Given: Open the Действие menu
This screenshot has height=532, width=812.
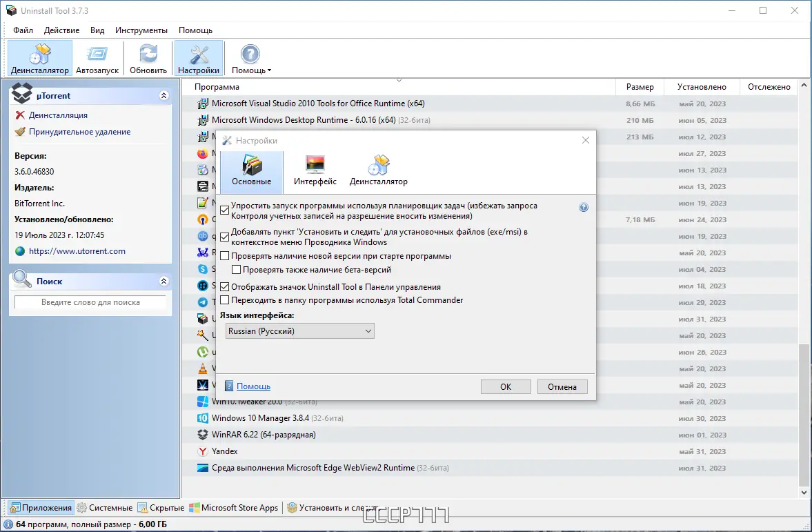Looking at the screenshot, I should point(61,30).
